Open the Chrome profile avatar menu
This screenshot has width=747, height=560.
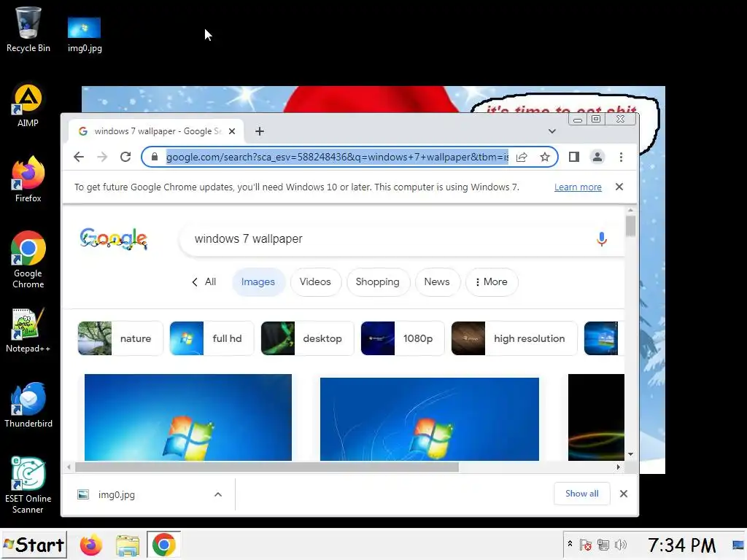point(597,157)
